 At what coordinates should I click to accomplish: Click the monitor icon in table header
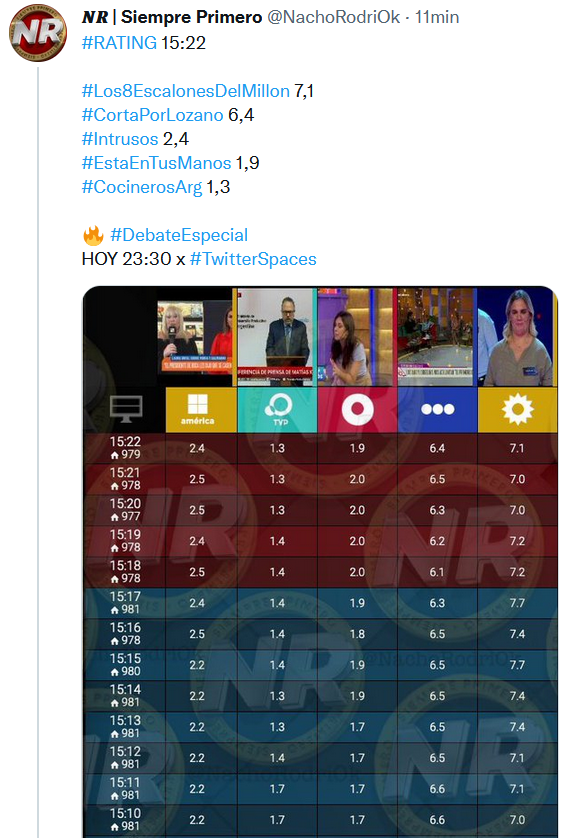tap(126, 409)
